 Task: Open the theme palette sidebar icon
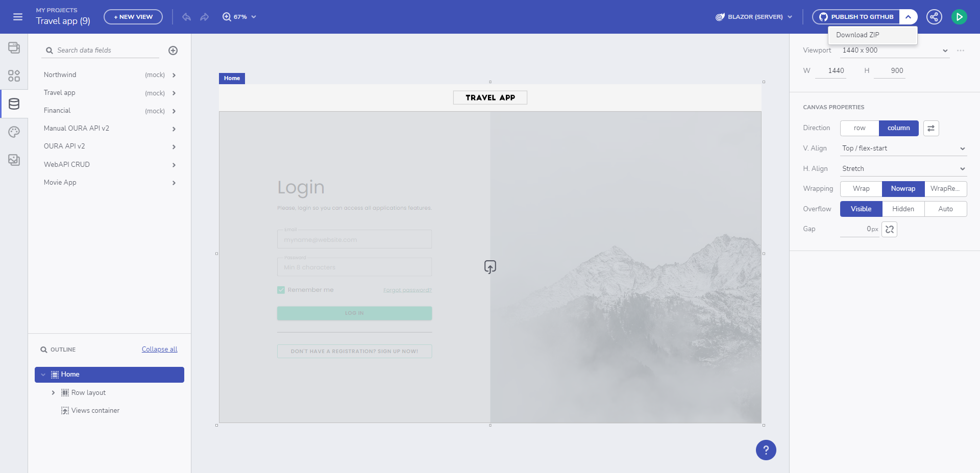(14, 132)
